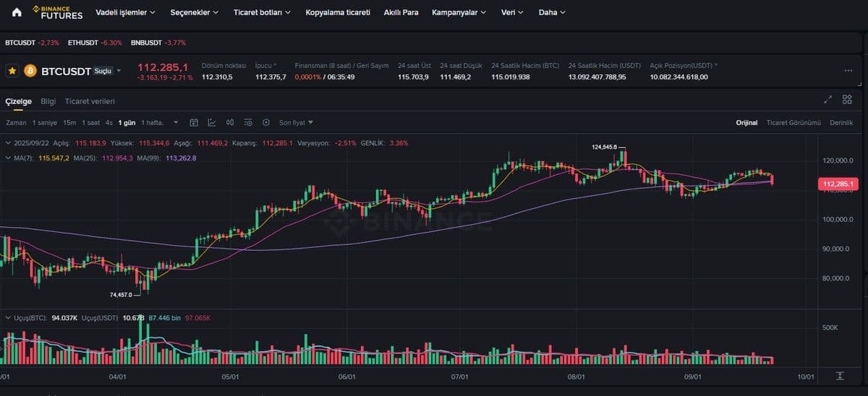This screenshot has height=396, width=868.
Task: Select the Derinlik depth view
Action: (x=841, y=123)
